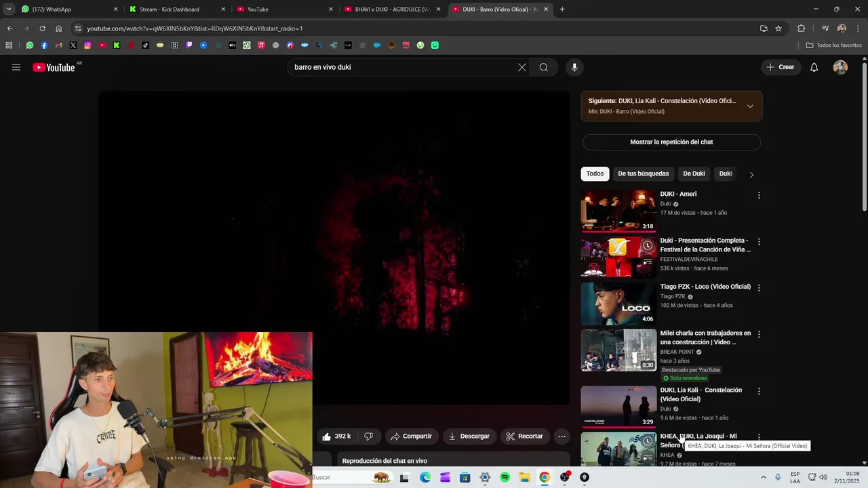Open Chrome extensions puzzle icon

pos(802,28)
